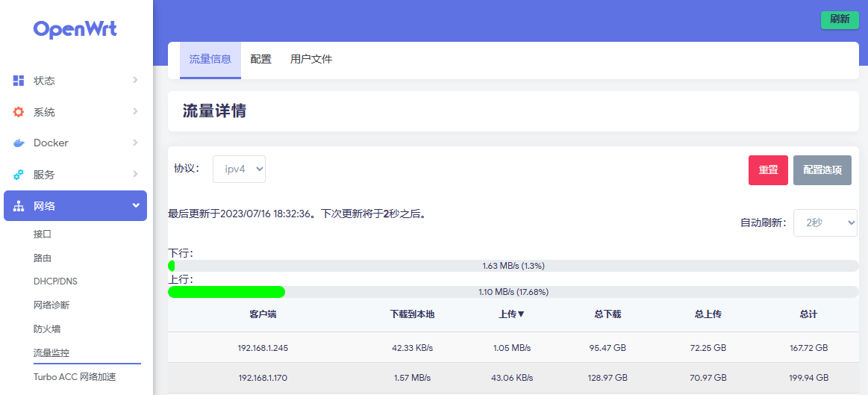This screenshot has height=395, width=868.
Task: Click the Docker whale icon
Action: 19,143
